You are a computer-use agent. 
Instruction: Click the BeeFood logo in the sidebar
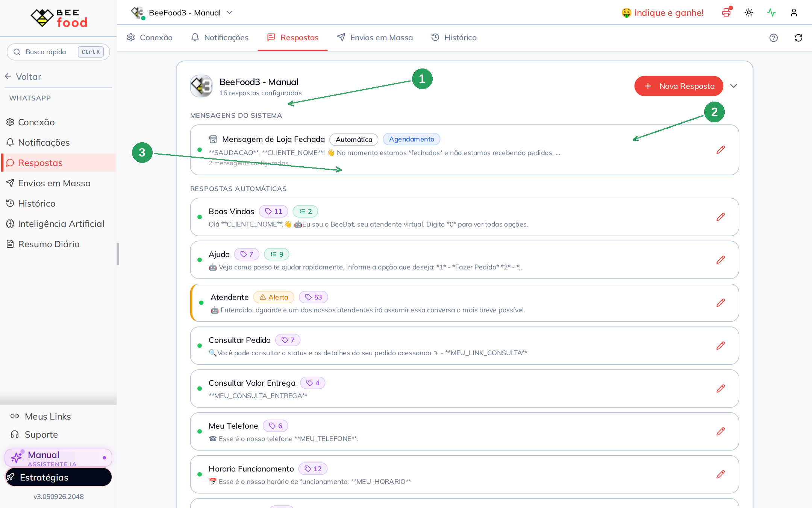(x=59, y=18)
